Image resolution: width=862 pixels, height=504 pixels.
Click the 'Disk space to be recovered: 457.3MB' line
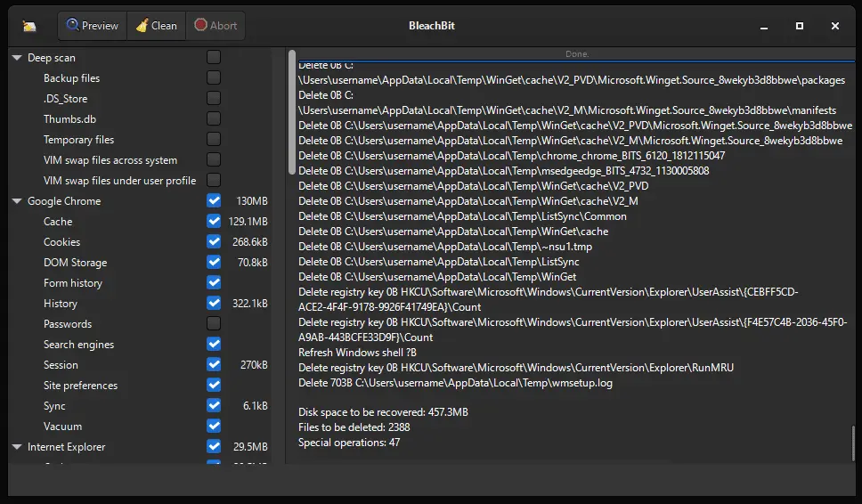click(383, 412)
